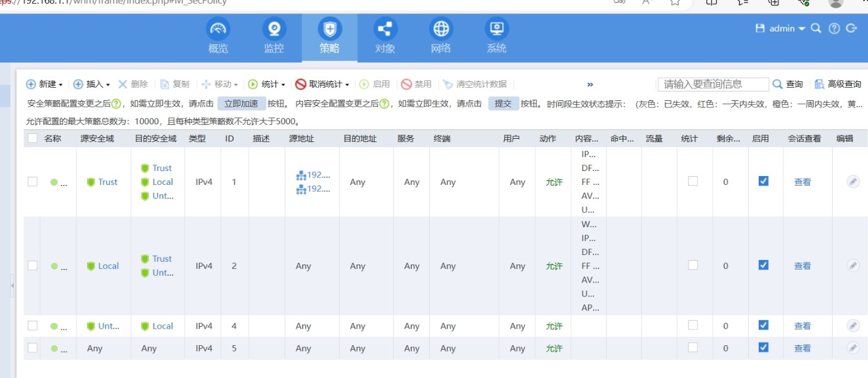
Task: Click 查看 session link for policy ID 4
Action: (802, 326)
